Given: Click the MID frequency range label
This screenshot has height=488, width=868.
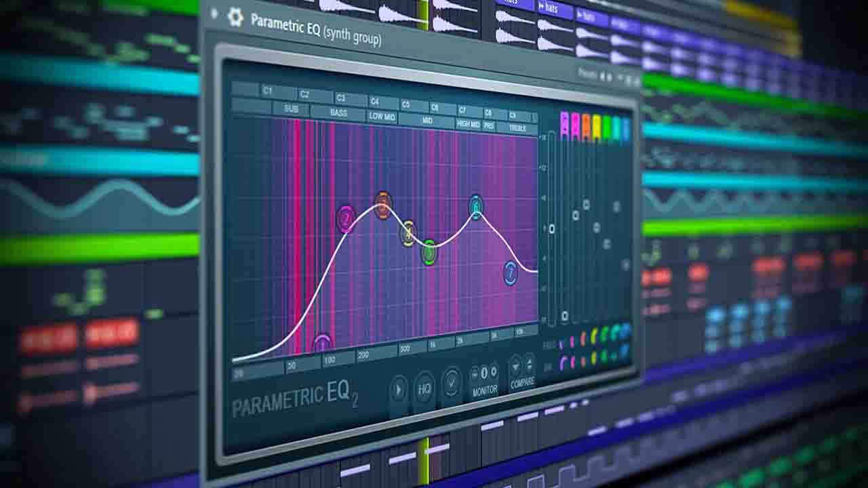Looking at the screenshot, I should pyautogui.click(x=427, y=120).
